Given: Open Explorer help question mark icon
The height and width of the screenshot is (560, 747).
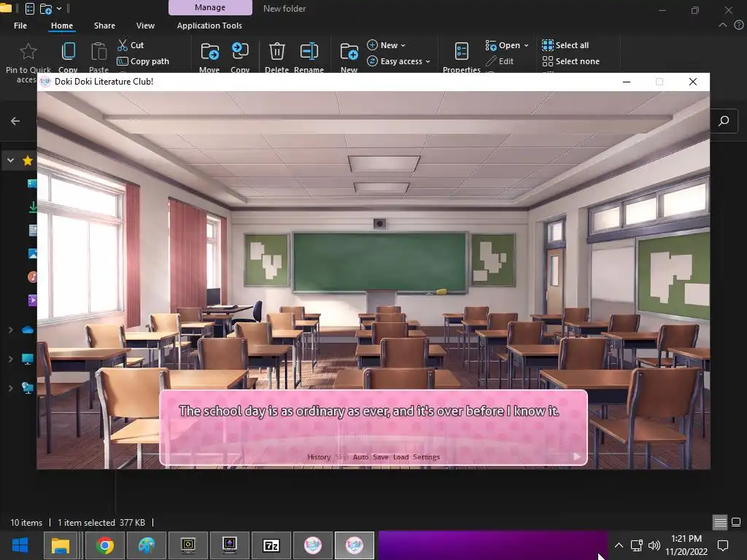Looking at the screenshot, I should (739, 26).
